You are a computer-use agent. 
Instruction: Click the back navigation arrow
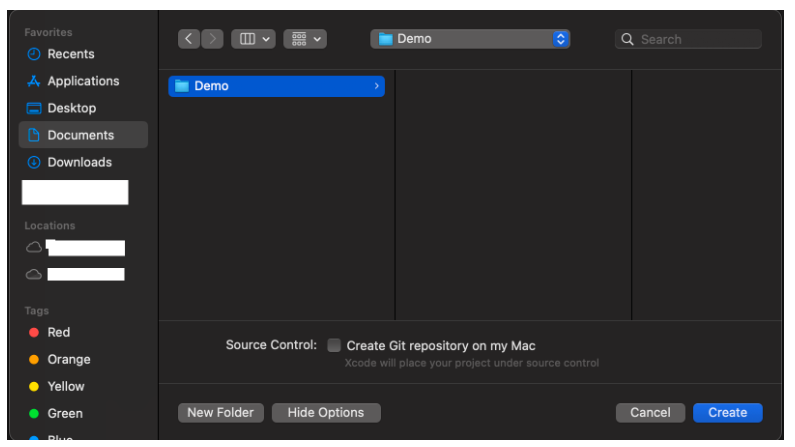tap(189, 39)
